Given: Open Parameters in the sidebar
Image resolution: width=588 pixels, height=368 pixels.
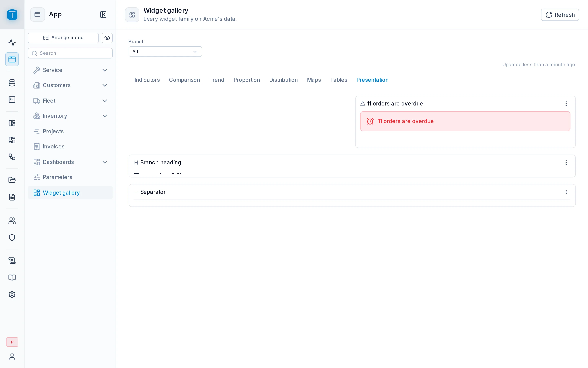Looking at the screenshot, I should [x=70, y=177].
